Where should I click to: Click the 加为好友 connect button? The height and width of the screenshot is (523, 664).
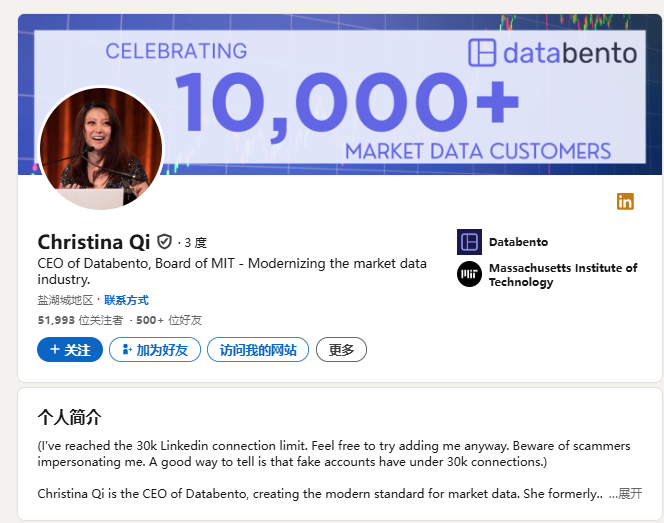(x=155, y=350)
